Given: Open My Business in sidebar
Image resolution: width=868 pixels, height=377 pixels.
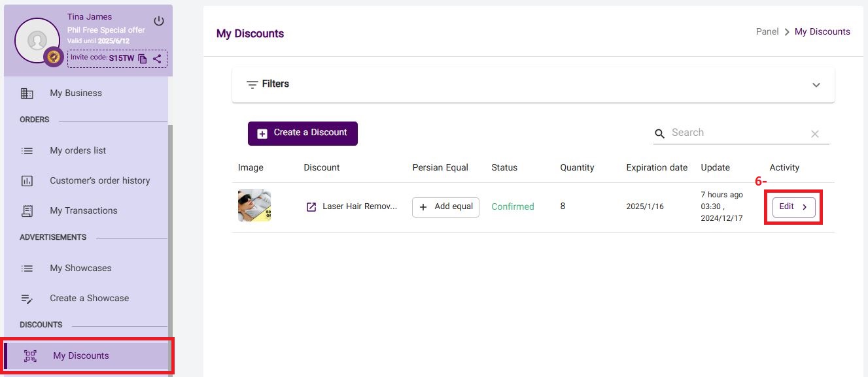Looking at the screenshot, I should (x=76, y=93).
